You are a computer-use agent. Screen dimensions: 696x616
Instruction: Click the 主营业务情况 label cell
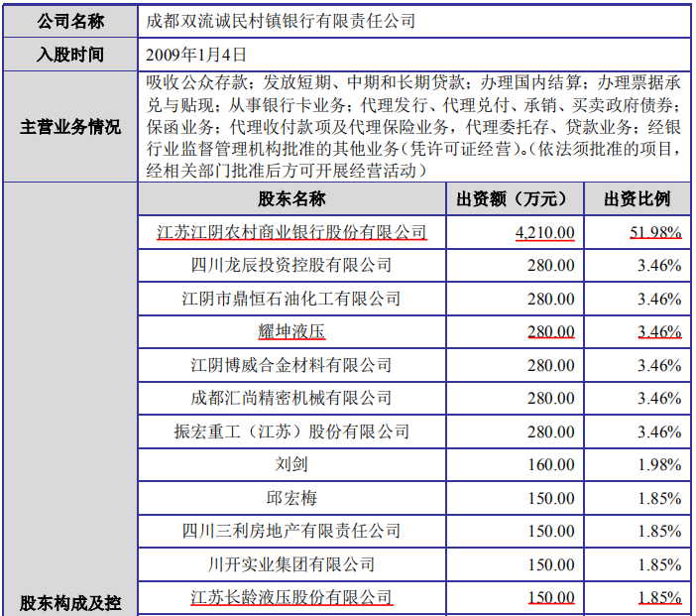click(x=70, y=127)
